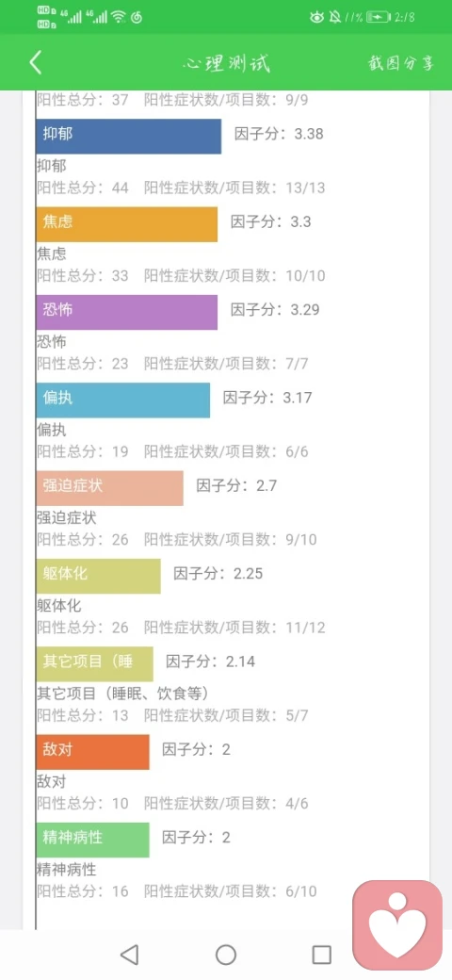The width and height of the screenshot is (452, 980).
Task: Select the 其它项目 bar
Action: click(x=94, y=663)
